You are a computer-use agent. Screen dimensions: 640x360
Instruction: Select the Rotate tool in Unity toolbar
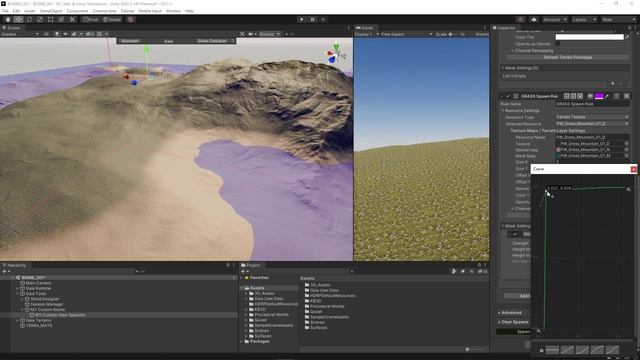[x=29, y=19]
